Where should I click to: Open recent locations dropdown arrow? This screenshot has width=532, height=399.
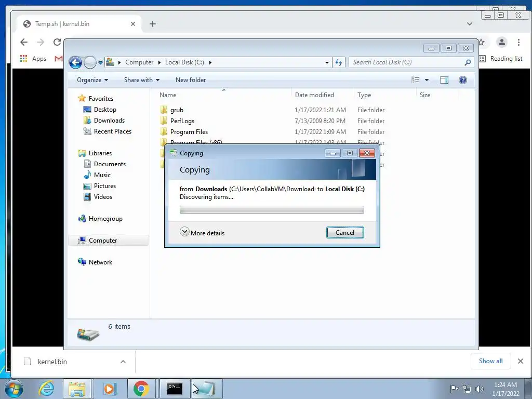coord(100,63)
